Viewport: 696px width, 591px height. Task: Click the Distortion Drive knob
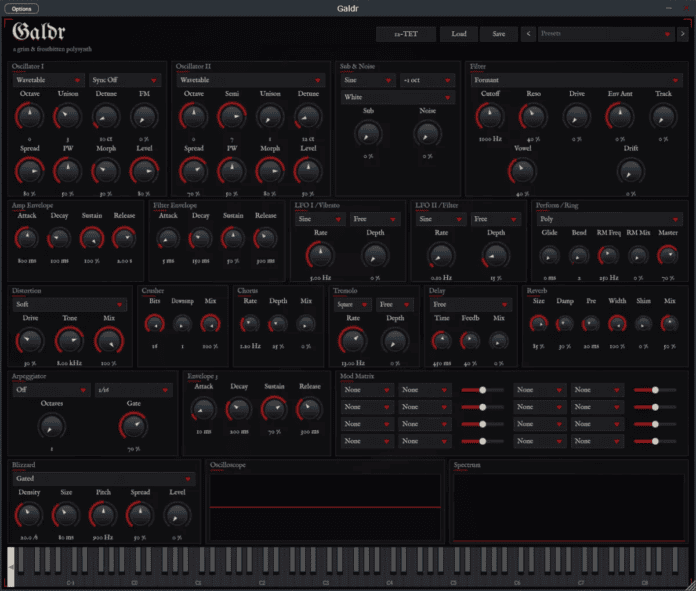30,341
